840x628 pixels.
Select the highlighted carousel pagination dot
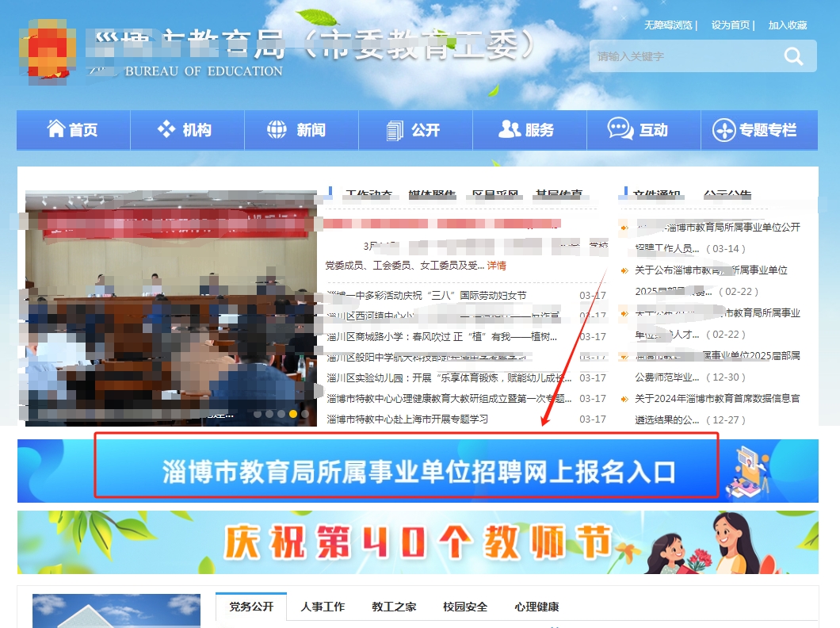[293, 413]
